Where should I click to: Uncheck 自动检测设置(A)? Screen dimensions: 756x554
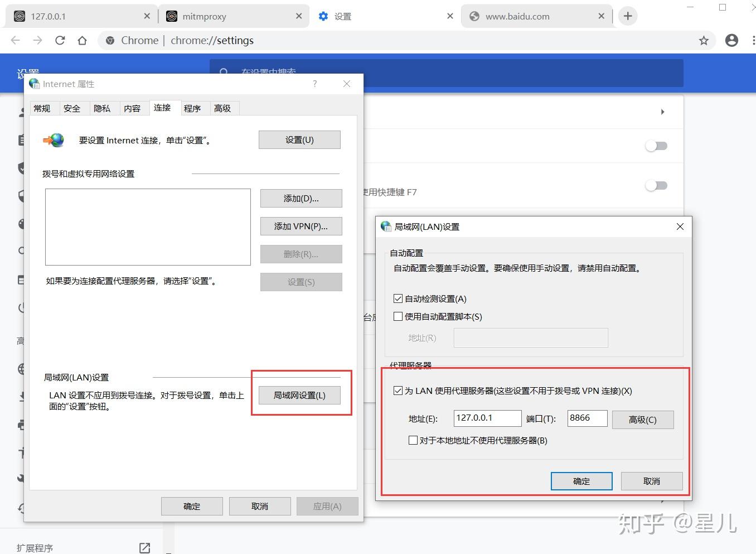click(398, 298)
